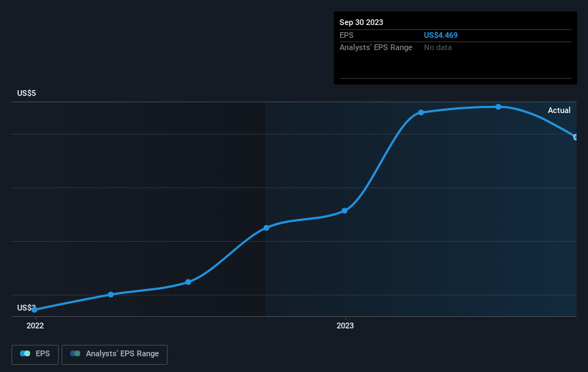The image size is (588, 372).
Task: Select the peak EPS data point near US$5
Action: coord(498,107)
